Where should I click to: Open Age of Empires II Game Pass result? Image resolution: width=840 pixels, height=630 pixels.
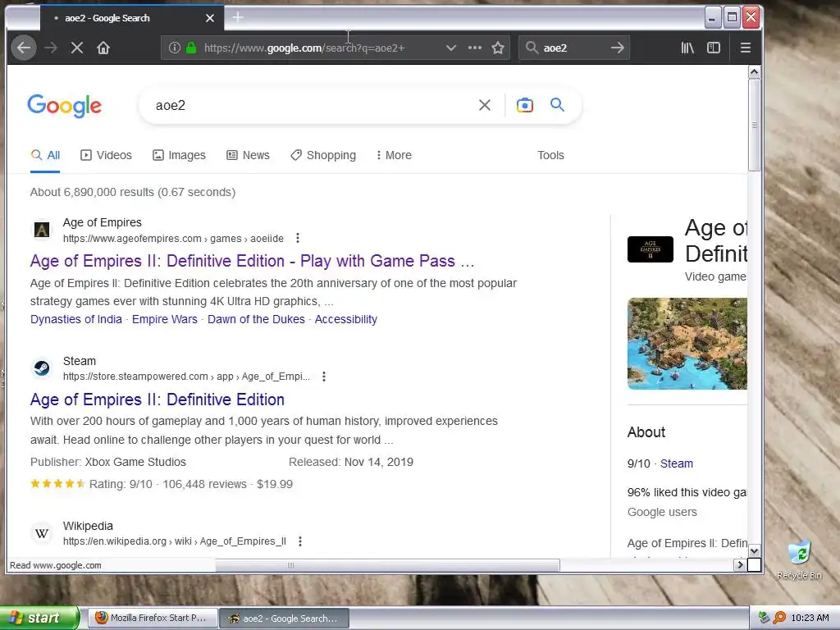click(x=253, y=261)
